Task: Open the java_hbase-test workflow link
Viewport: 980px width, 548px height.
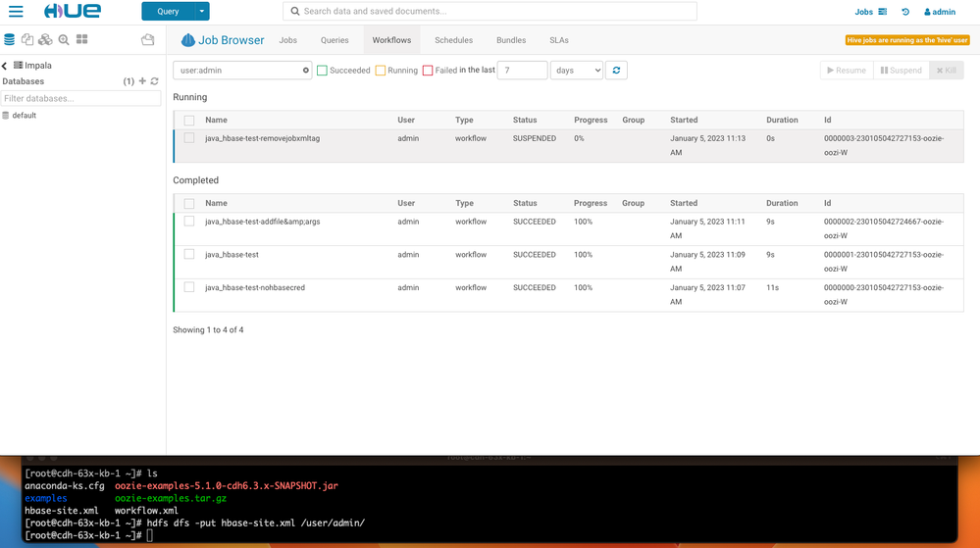Action: 232,255
